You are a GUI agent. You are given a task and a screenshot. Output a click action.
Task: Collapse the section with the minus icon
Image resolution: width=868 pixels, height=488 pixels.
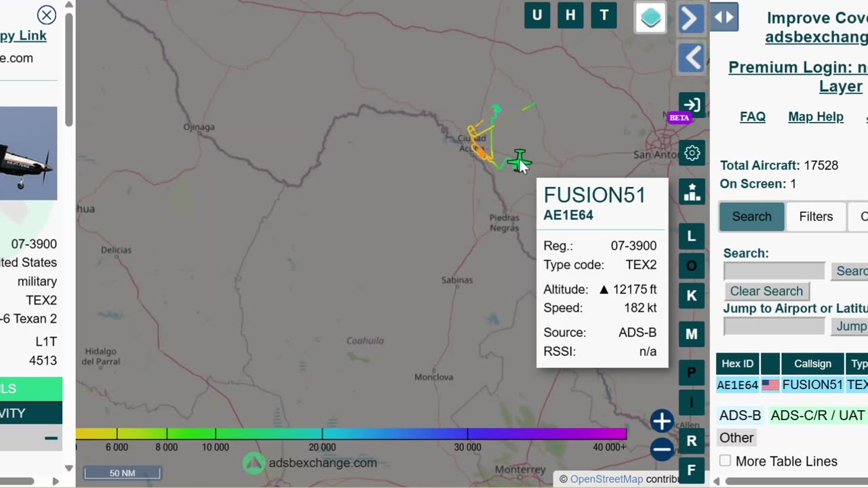51,439
